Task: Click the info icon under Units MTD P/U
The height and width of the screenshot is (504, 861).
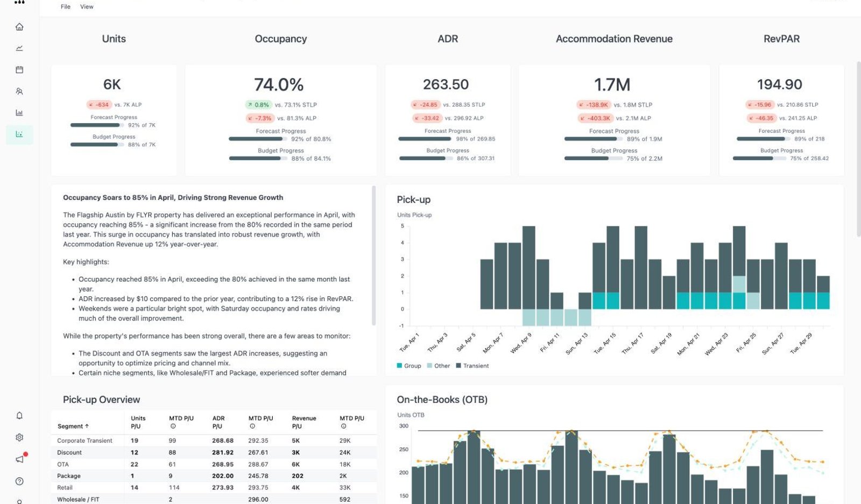Action: tap(173, 427)
